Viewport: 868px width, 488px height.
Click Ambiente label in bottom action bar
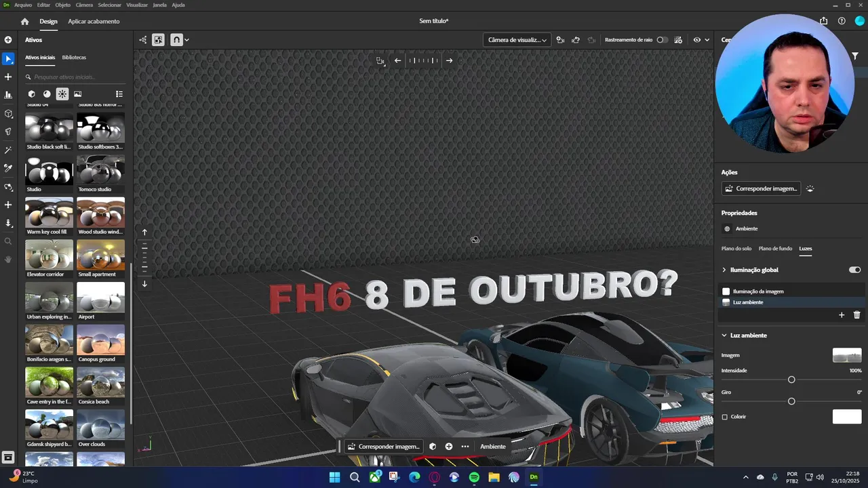tap(493, 447)
